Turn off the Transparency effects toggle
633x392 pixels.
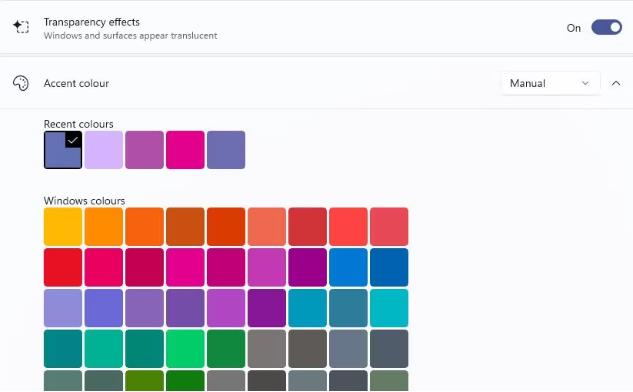pos(606,27)
